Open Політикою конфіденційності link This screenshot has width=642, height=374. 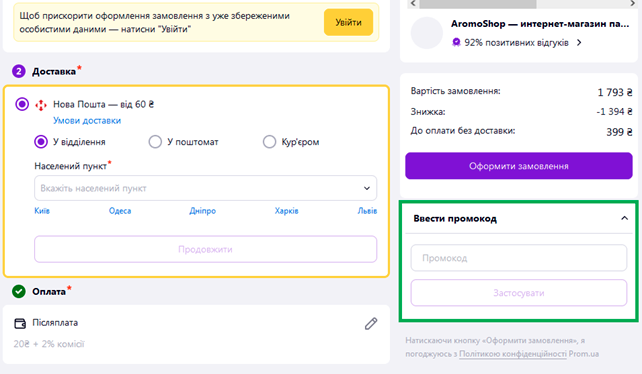tap(513, 354)
